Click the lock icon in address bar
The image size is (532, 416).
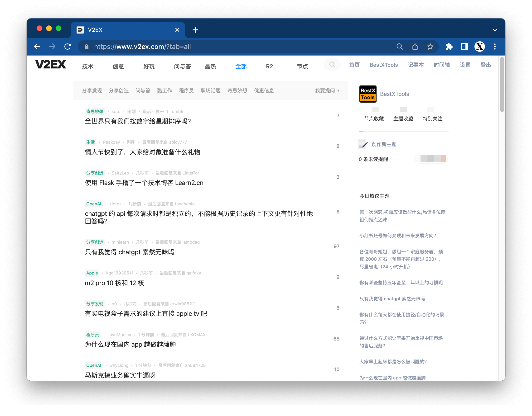[x=86, y=47]
